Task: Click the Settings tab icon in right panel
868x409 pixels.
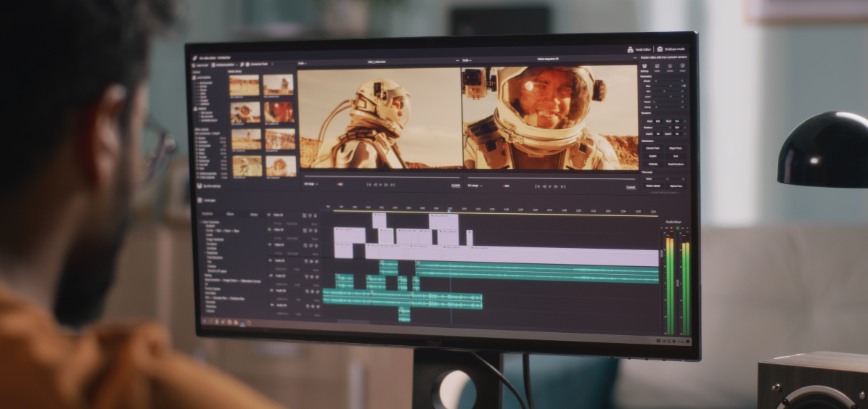Action: 644,66
